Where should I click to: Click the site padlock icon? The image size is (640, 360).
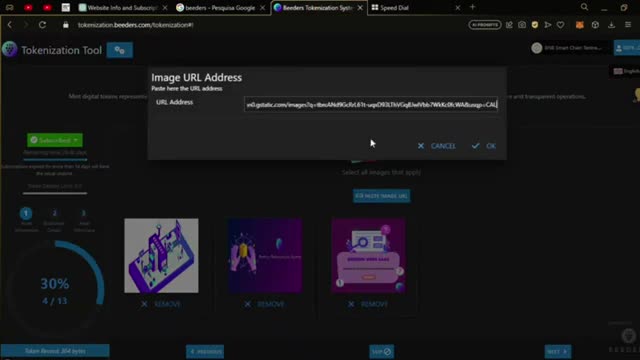65,25
